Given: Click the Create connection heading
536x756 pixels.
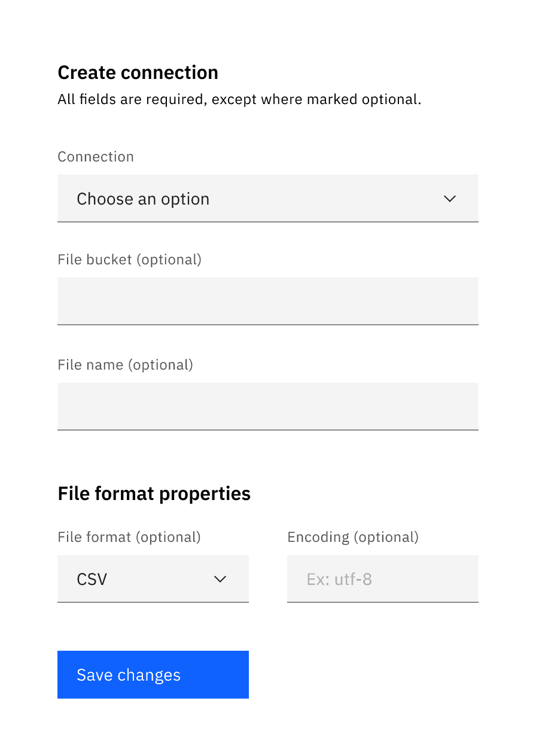Looking at the screenshot, I should [138, 72].
